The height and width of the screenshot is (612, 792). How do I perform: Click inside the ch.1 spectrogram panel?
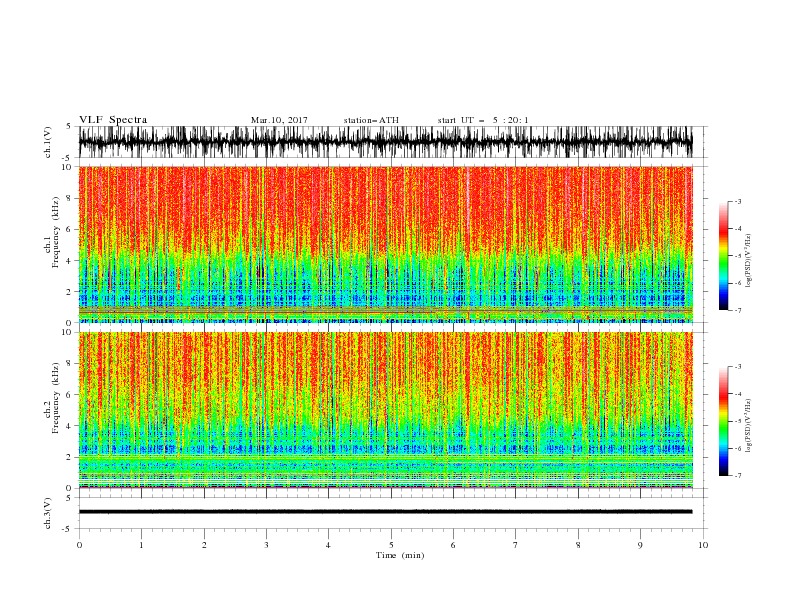385,244
